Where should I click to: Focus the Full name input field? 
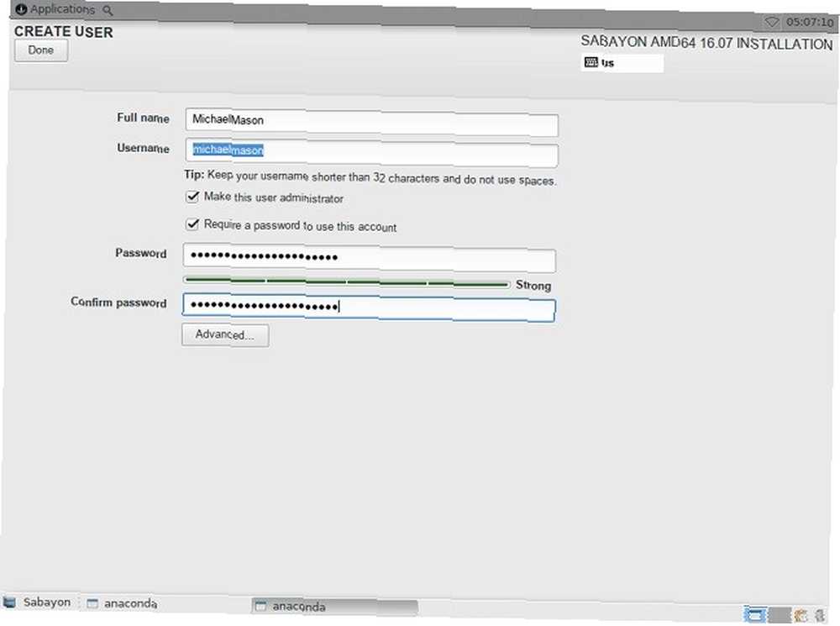[371, 122]
